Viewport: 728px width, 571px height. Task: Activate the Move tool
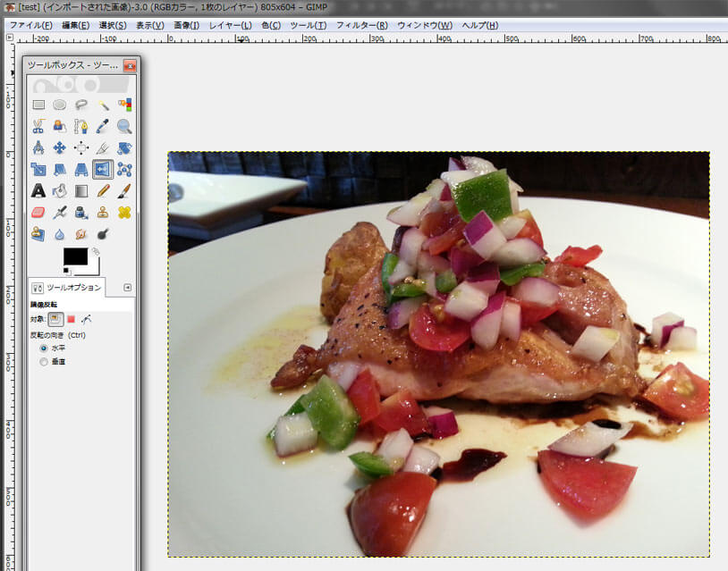pos(59,148)
